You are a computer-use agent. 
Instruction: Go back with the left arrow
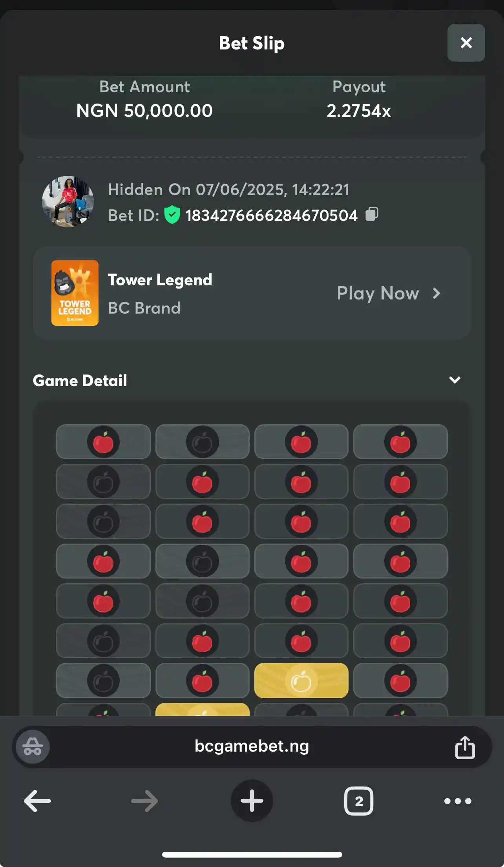pos(37,801)
